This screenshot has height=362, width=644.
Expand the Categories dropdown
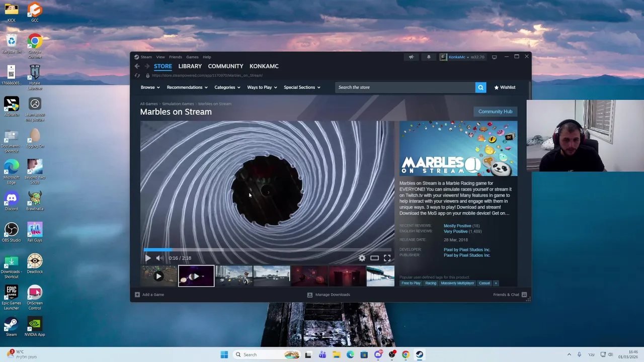pos(227,87)
